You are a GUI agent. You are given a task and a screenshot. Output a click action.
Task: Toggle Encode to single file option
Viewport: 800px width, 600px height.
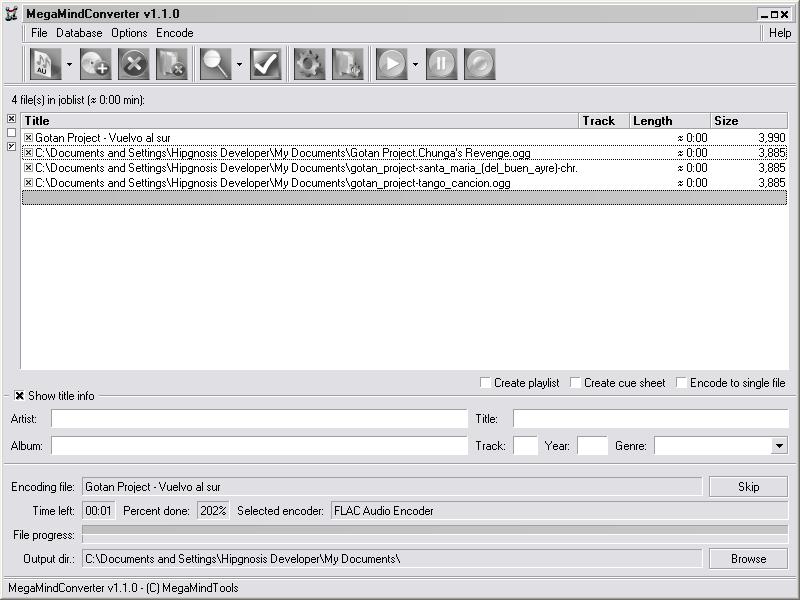click(x=681, y=383)
